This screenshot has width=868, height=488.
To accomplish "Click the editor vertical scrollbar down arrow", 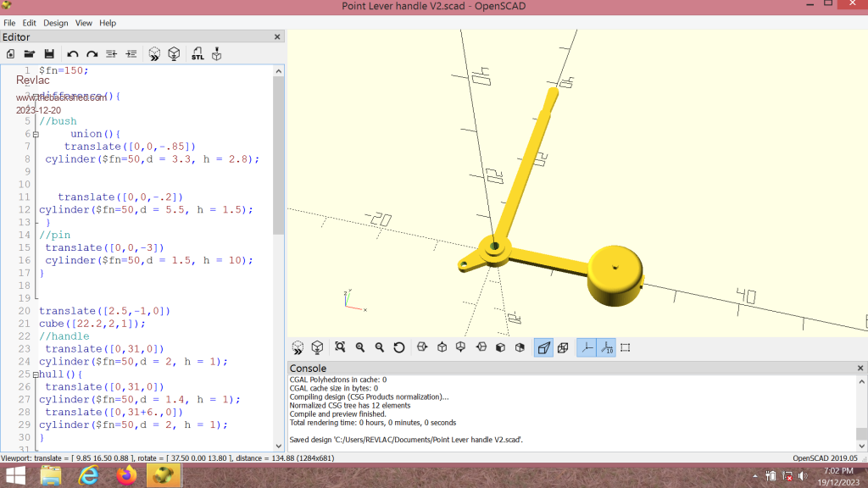I will tap(279, 446).
